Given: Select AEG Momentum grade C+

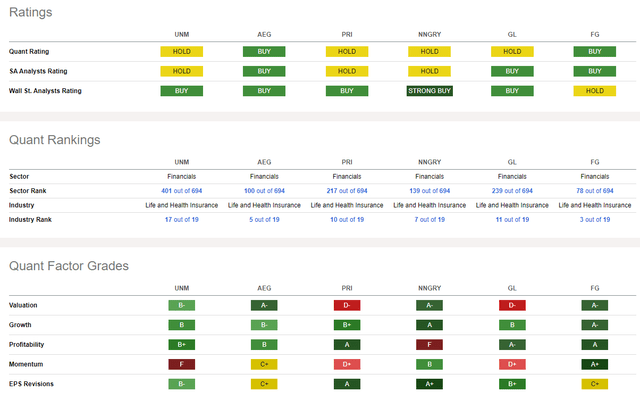Looking at the screenshot, I should tap(264, 364).
